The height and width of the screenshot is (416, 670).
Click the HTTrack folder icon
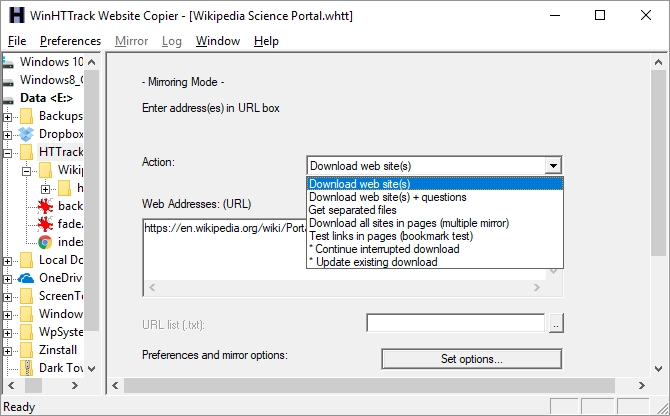(26, 152)
